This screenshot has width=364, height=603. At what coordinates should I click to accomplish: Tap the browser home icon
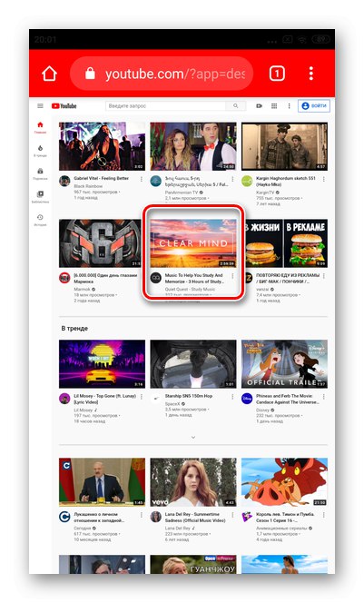[x=49, y=73]
